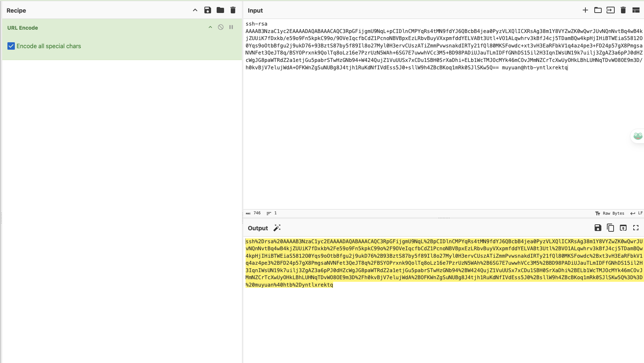Open Raw Bytes input encoding selector
Screen dimensions: 644x363
pyautogui.click(x=610, y=214)
